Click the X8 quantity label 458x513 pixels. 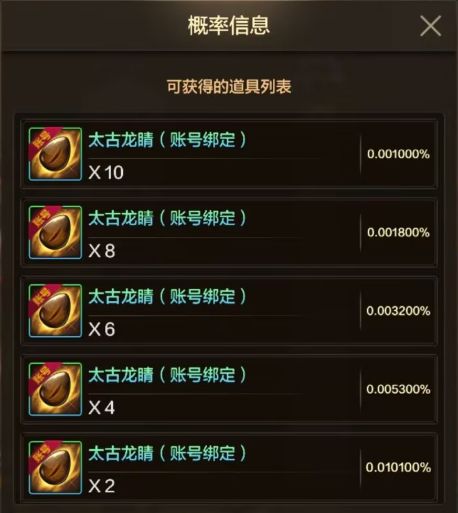pos(102,251)
